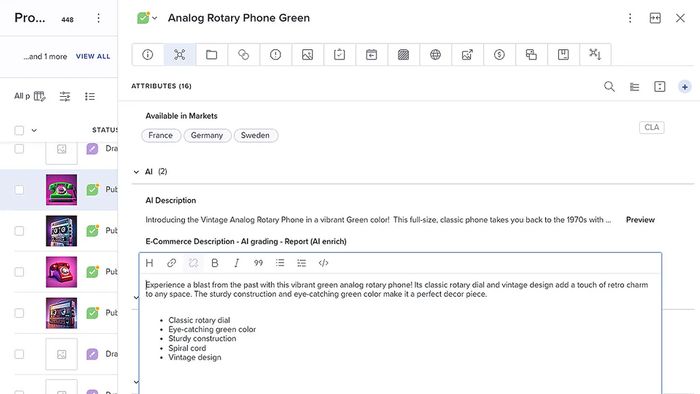The height and width of the screenshot is (394, 700).
Task: Open the hatched square tab icon
Action: pyautogui.click(x=404, y=54)
